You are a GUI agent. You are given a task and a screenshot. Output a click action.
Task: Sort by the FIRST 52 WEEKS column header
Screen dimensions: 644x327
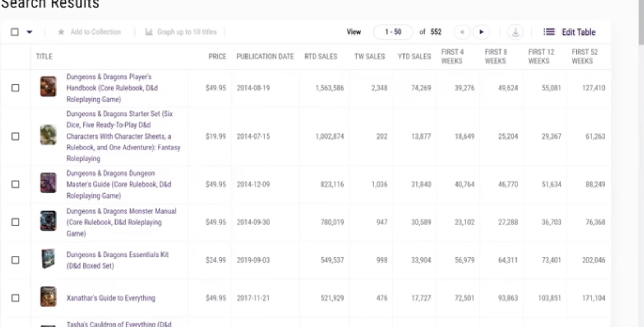pos(584,56)
